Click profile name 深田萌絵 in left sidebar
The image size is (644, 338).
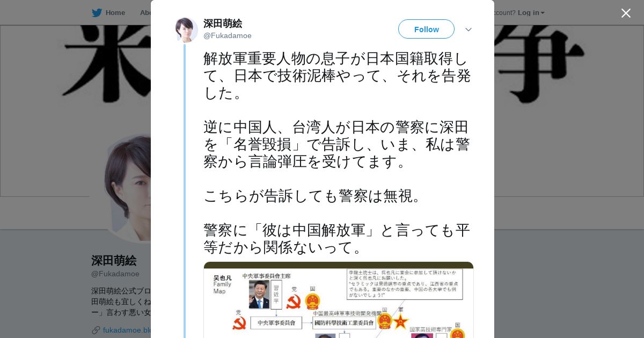coord(114,261)
